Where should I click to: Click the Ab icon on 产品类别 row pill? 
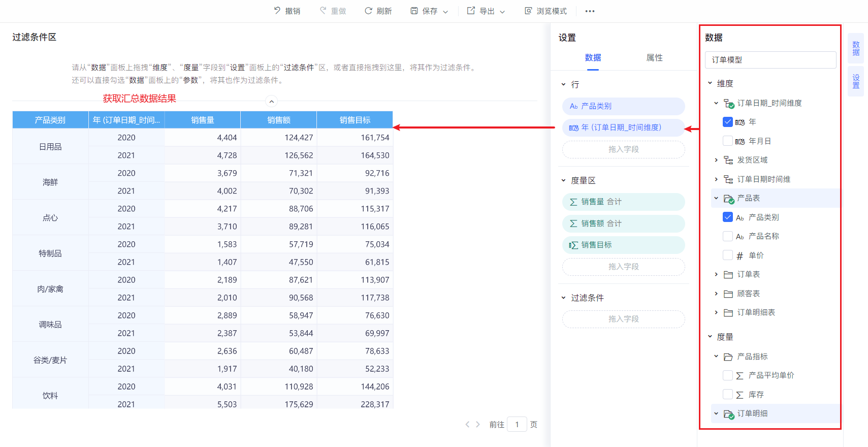[x=574, y=106]
